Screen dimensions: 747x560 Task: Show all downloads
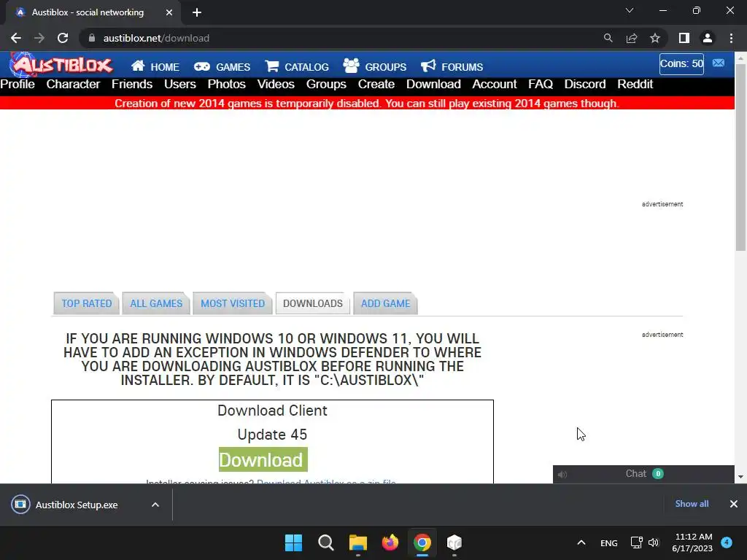click(x=692, y=504)
